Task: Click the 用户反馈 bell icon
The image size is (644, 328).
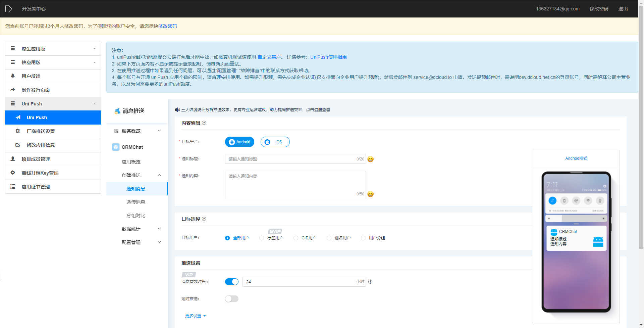Action: pos(12,76)
